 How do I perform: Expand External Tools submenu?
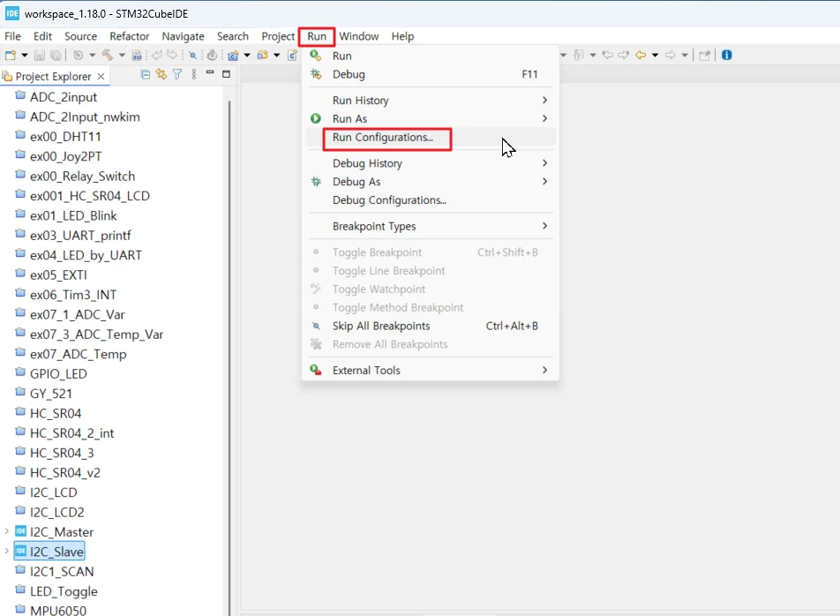pyautogui.click(x=431, y=370)
